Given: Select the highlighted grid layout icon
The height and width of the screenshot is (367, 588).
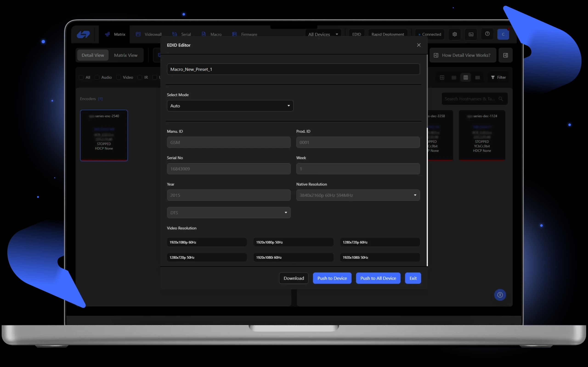Looking at the screenshot, I should (466, 78).
